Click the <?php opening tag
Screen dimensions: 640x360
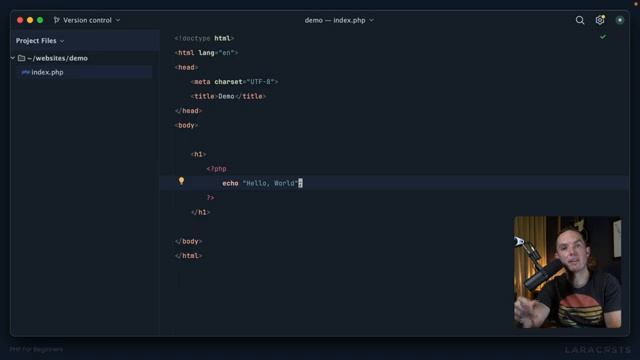point(216,169)
